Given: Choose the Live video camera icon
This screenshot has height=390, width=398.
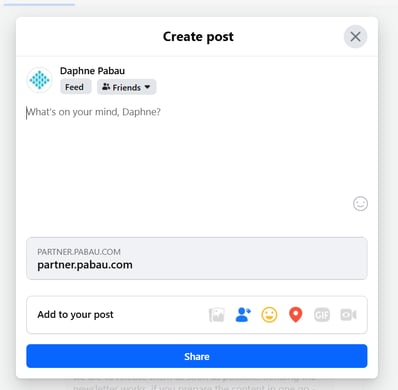Looking at the screenshot, I should click(348, 315).
